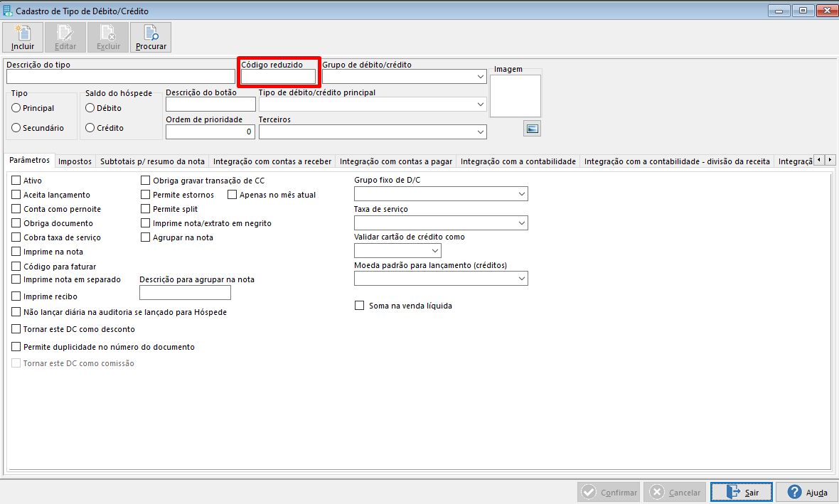Select the Secundário radio button
Image resolution: width=839 pixels, height=504 pixels.
pos(16,128)
